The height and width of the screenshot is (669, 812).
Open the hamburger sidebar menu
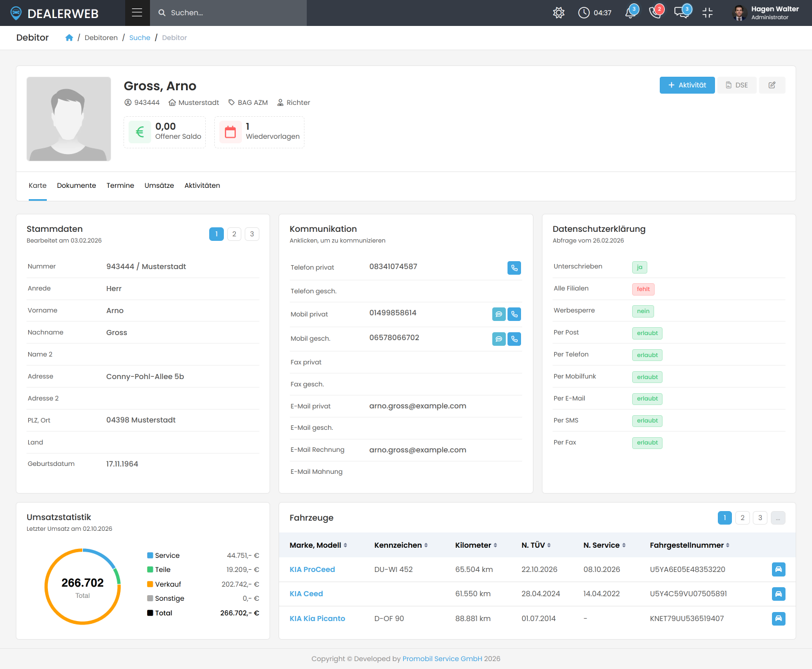tap(137, 12)
